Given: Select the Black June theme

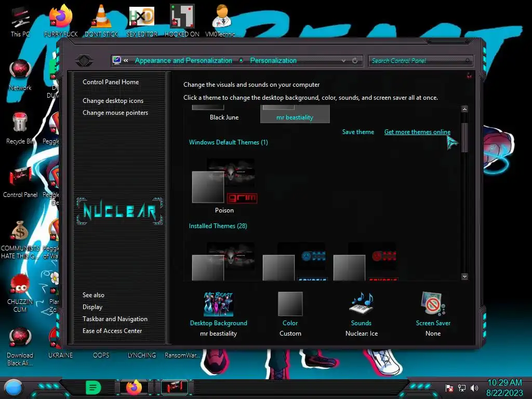Looking at the screenshot, I should click(x=224, y=114).
